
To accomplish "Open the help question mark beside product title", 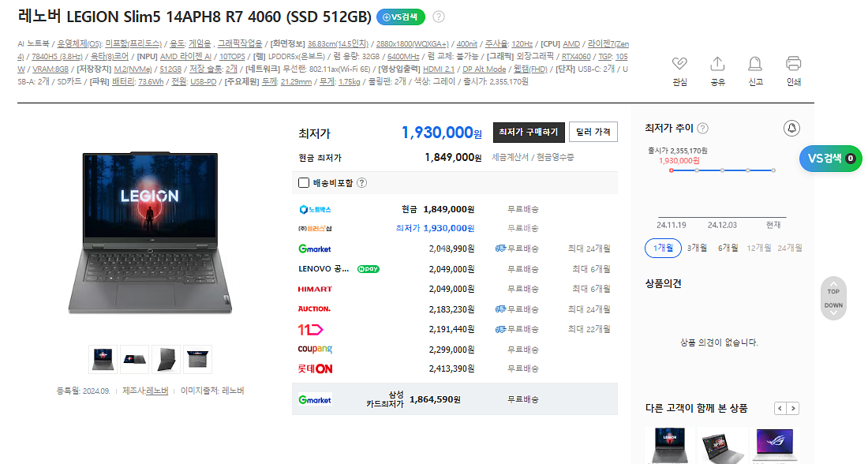I will point(439,17).
